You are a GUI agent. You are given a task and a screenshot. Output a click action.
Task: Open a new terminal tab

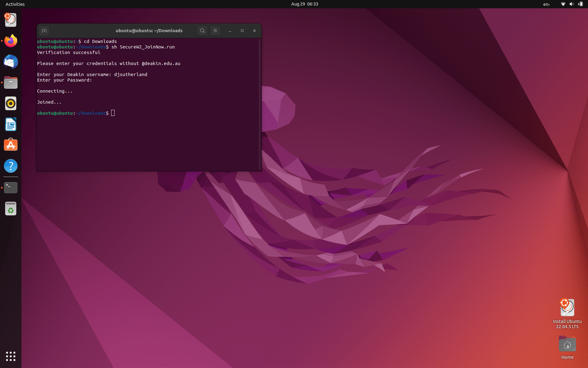click(x=44, y=31)
